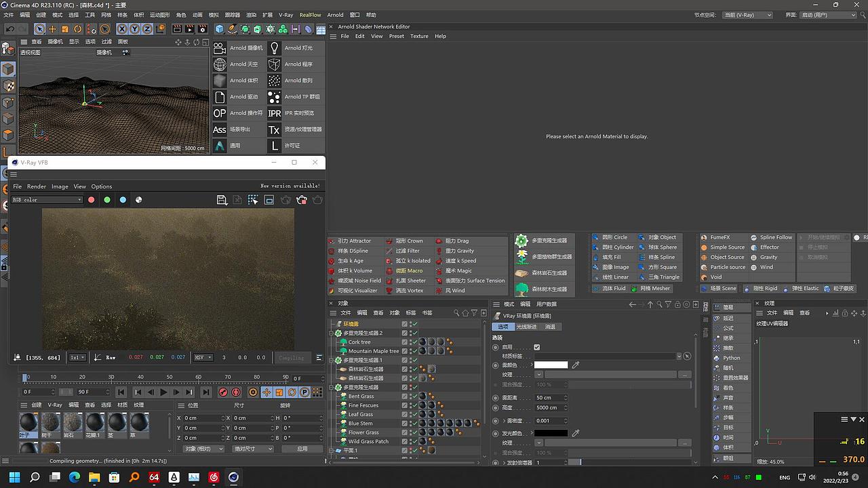Click the Arnold Camera icon
The height and width of the screenshot is (488, 868).
(220, 48)
